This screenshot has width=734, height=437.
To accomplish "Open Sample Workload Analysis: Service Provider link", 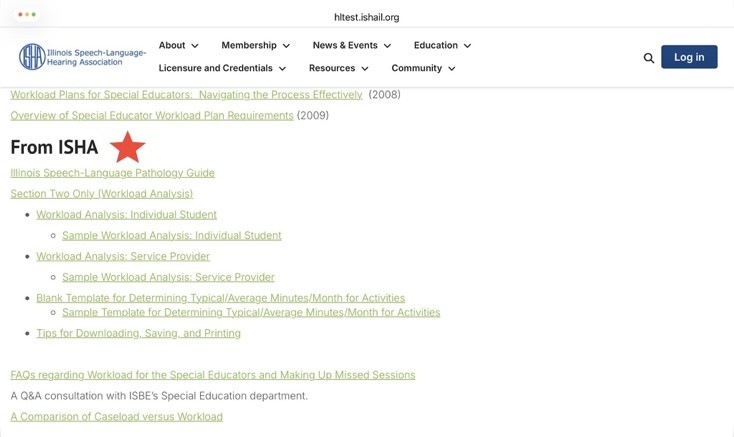I will click(x=169, y=277).
